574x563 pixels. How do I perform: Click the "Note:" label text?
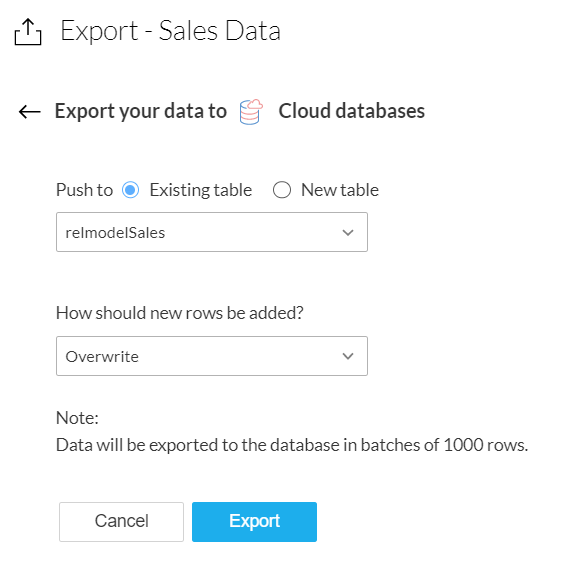[77, 418]
